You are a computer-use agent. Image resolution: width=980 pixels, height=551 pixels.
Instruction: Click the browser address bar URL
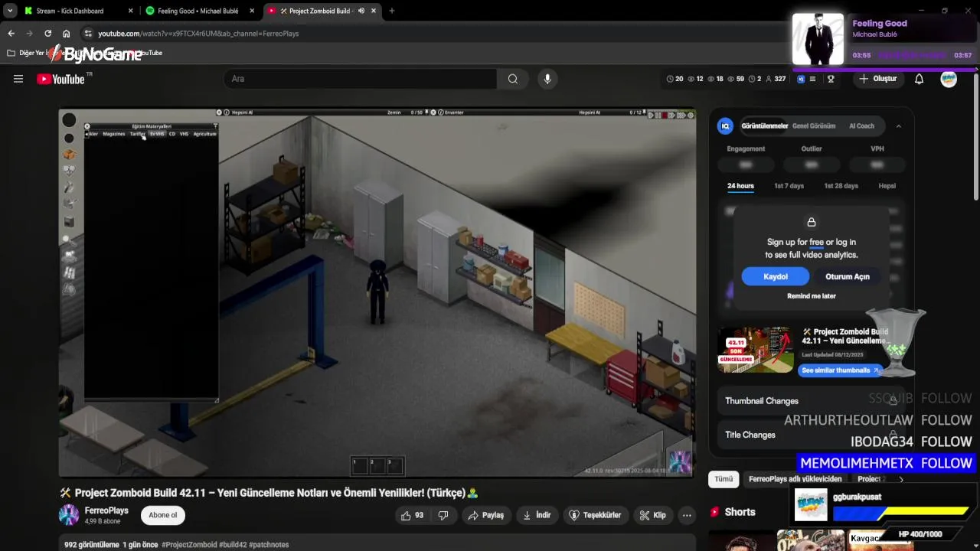198,34
